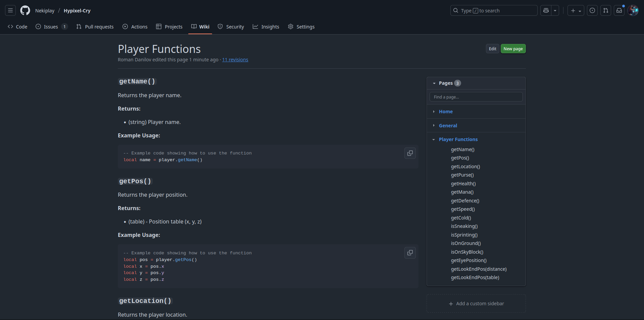Jump to getLookEndPos(distance) section
The image size is (644, 320).
click(479, 269)
